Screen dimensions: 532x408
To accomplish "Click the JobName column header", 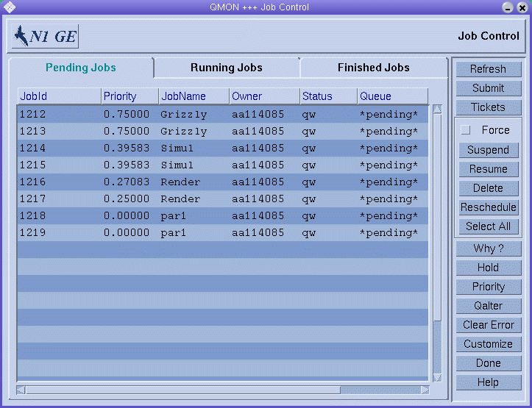I will (x=194, y=96).
